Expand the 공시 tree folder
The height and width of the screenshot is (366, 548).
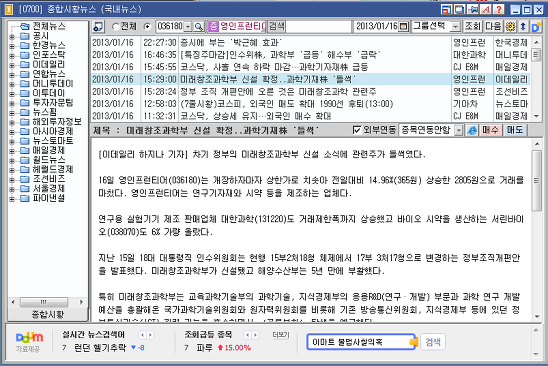click(12, 36)
